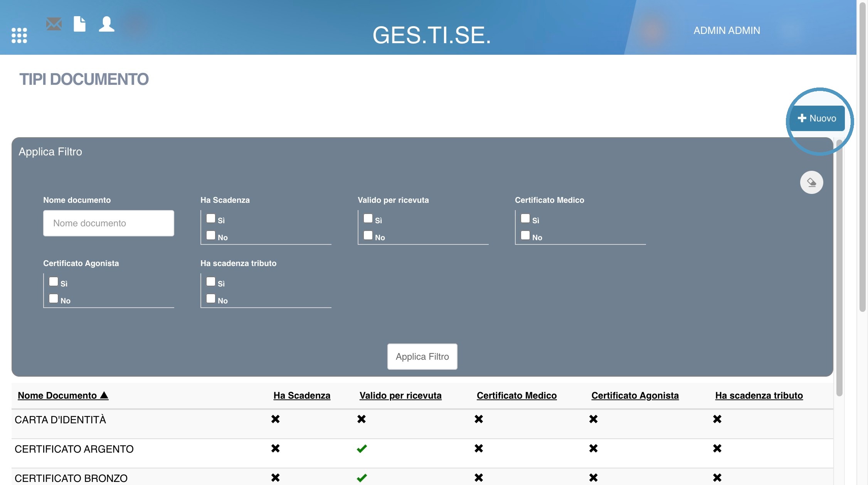Click the page's outer vertical scrollbar
This screenshot has height=485, width=868.
[863, 157]
